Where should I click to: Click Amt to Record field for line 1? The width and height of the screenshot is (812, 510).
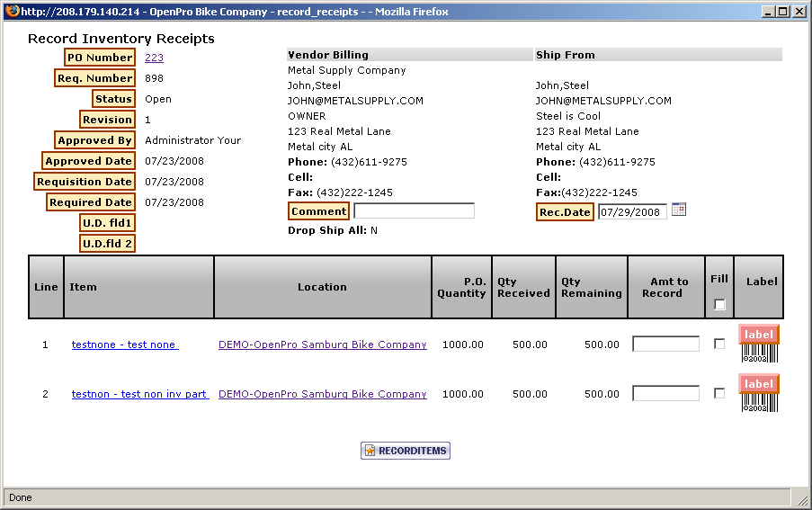[665, 344]
